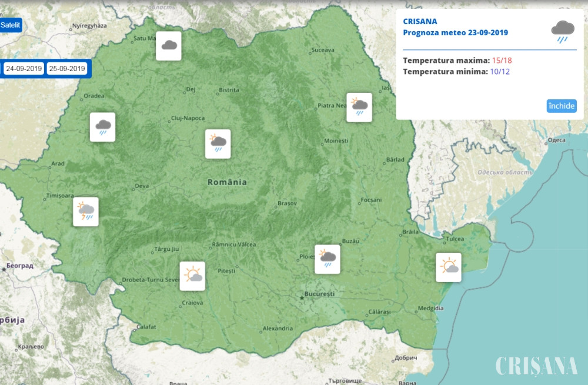Select the thunderstorm icon near Timișoara
588x385 pixels.
pyautogui.click(x=85, y=212)
